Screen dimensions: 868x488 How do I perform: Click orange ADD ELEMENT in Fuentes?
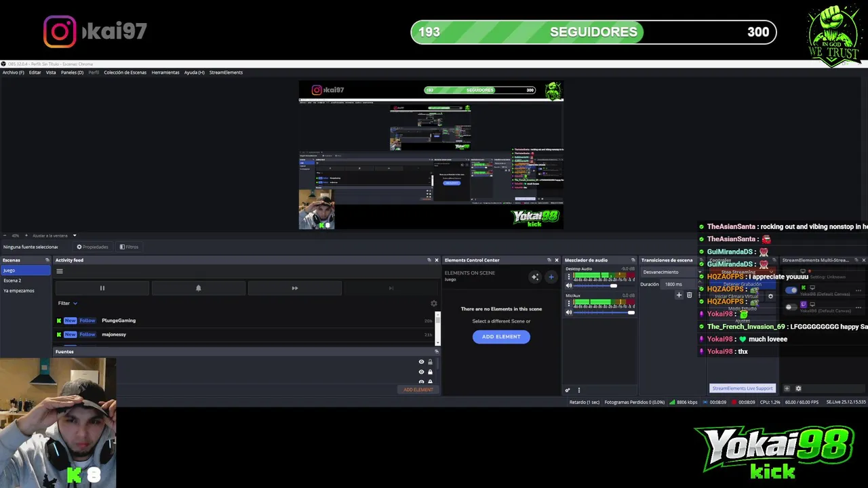tap(418, 390)
